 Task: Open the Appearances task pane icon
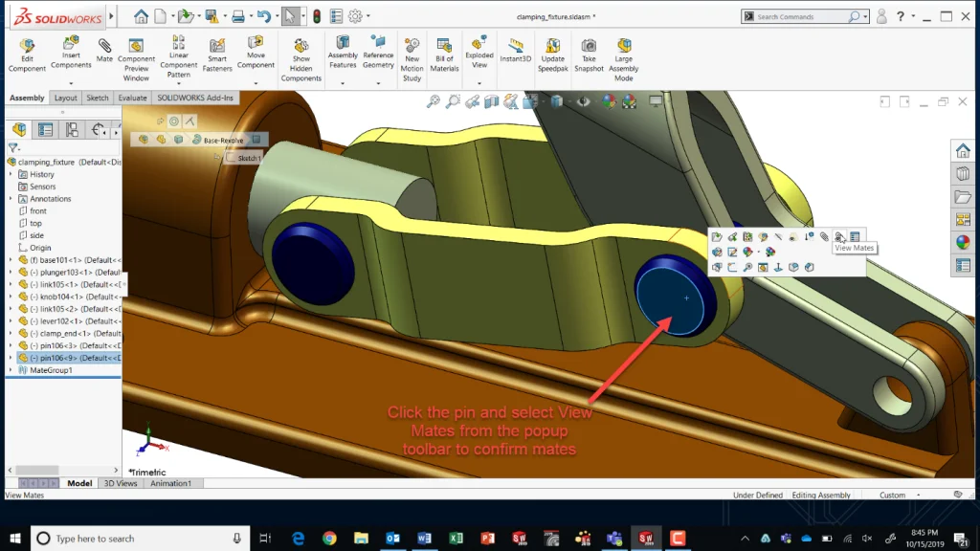(x=963, y=242)
